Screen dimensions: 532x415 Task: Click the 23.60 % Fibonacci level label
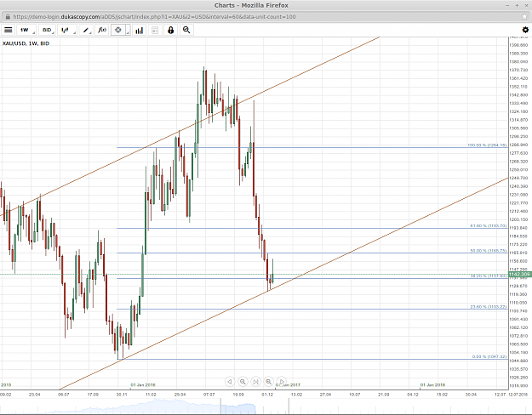tap(488, 307)
